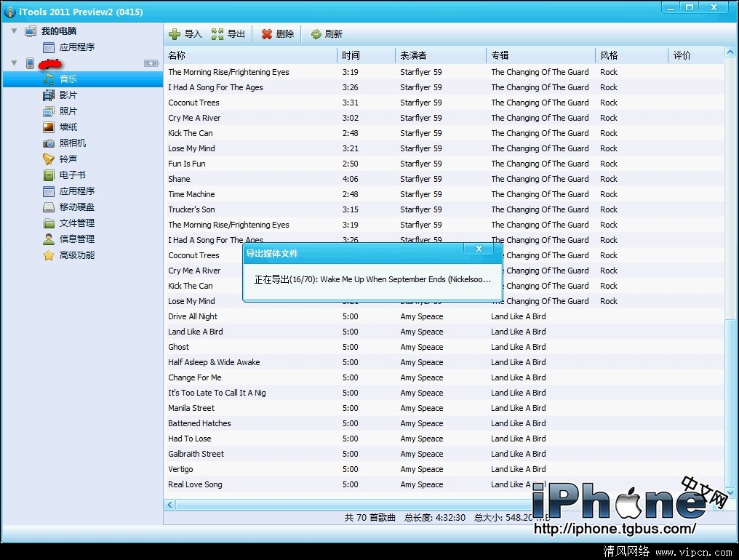739x560 pixels.
Task: Click the horizontal scrollbar left arrow
Action: (170, 505)
